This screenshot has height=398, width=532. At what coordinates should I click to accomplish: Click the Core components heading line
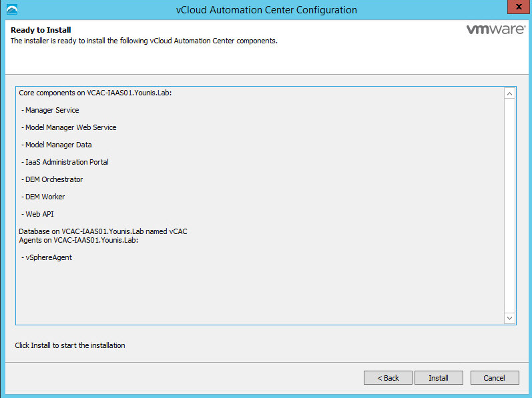pos(95,93)
